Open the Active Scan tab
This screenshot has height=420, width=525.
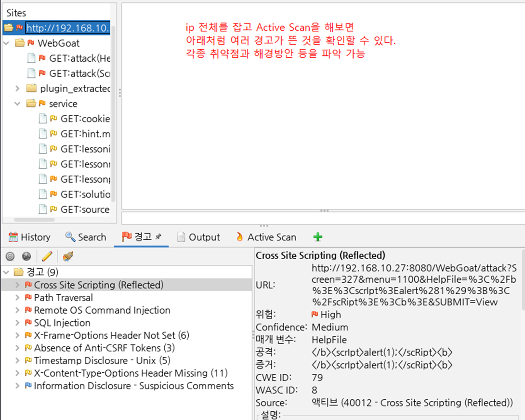(x=266, y=237)
